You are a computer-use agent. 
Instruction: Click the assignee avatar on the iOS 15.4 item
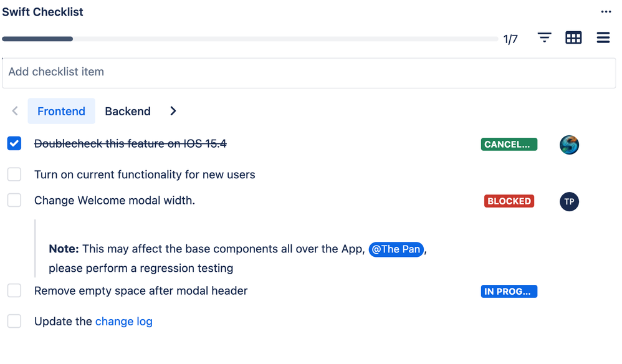tap(569, 145)
